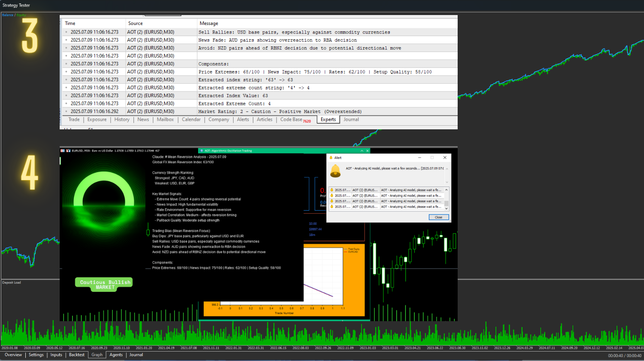Switch to the Trade tab in terminal
The height and width of the screenshot is (361, 644).
74,119
